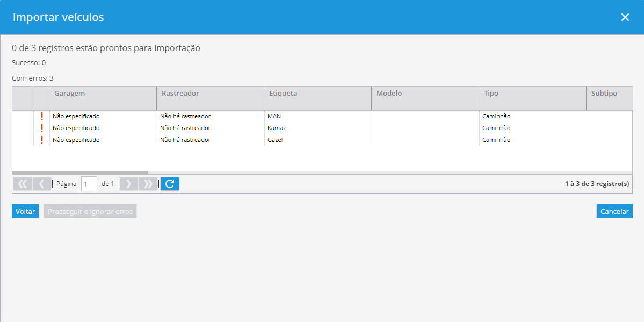Click Não há rastreador in Gazel row
Viewport: 644px width, 322px height.
click(185, 140)
